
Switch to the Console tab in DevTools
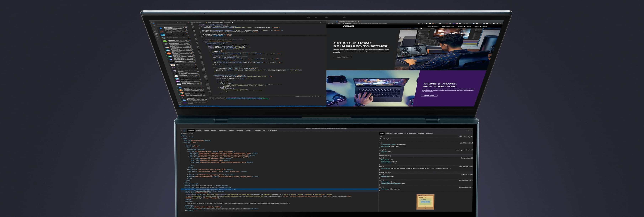click(x=199, y=131)
